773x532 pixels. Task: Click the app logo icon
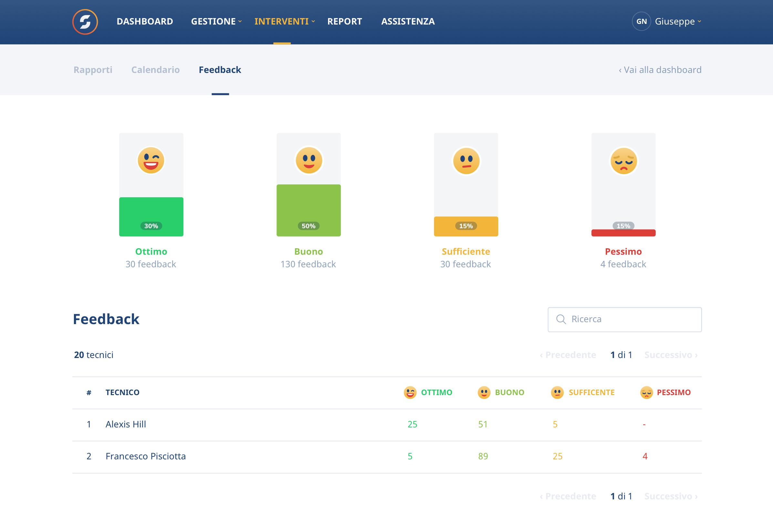tap(85, 22)
